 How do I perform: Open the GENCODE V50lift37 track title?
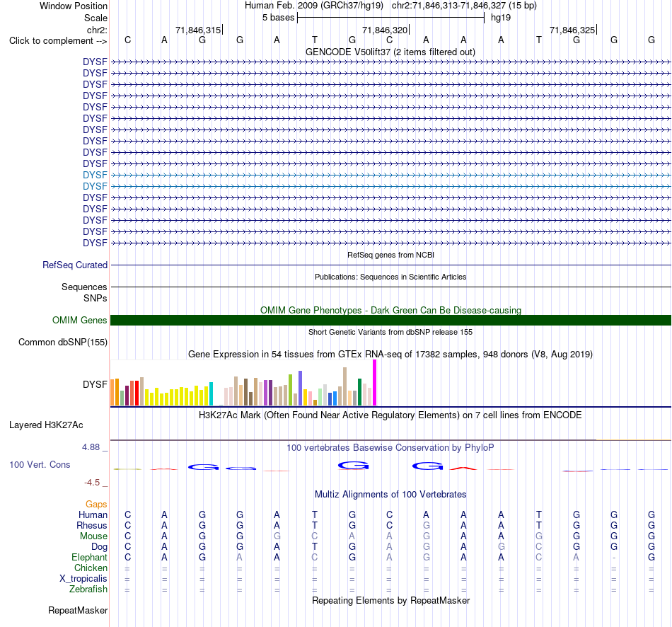[x=390, y=52]
